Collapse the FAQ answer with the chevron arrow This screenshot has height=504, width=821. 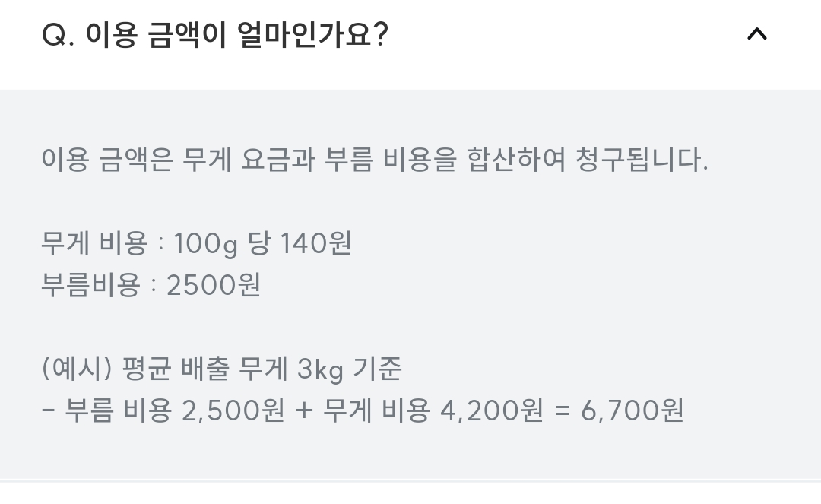(x=757, y=34)
